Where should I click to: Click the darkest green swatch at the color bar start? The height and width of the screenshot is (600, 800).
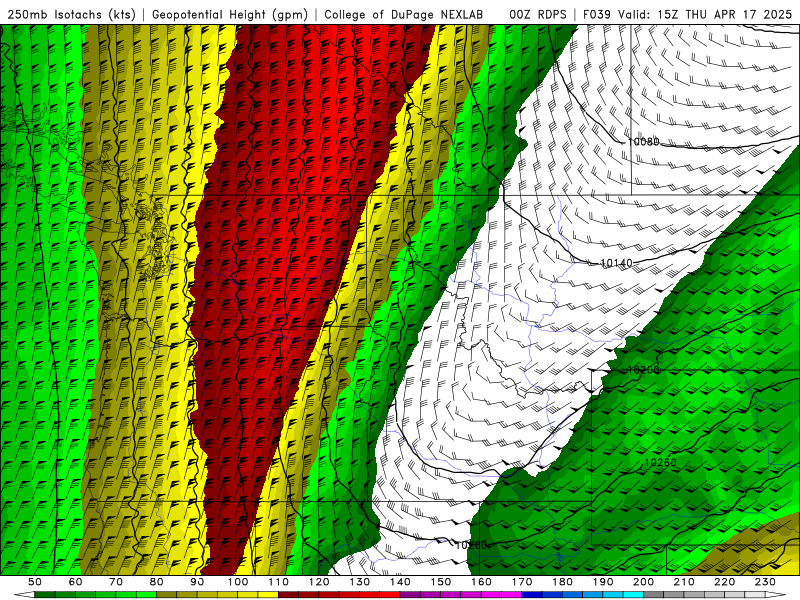[45, 595]
